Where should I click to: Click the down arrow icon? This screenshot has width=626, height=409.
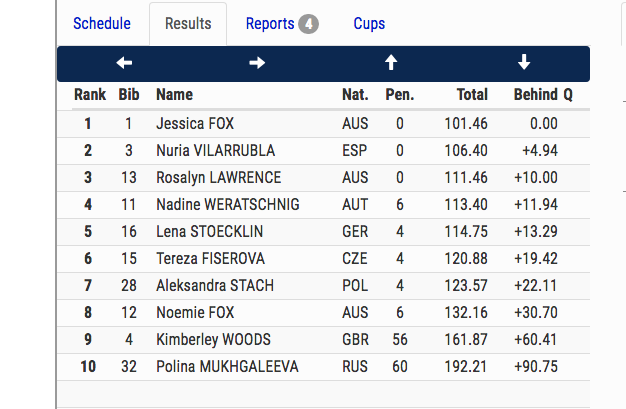[x=524, y=63]
